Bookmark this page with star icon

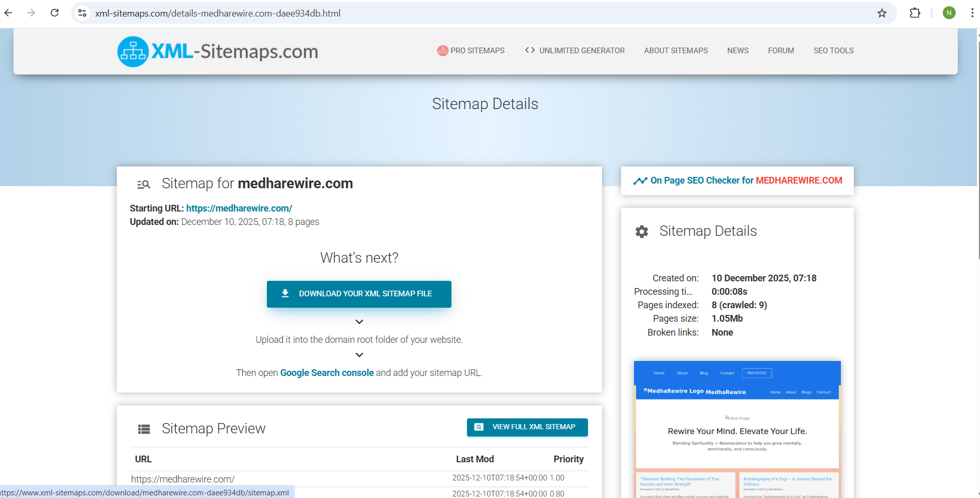(x=882, y=13)
